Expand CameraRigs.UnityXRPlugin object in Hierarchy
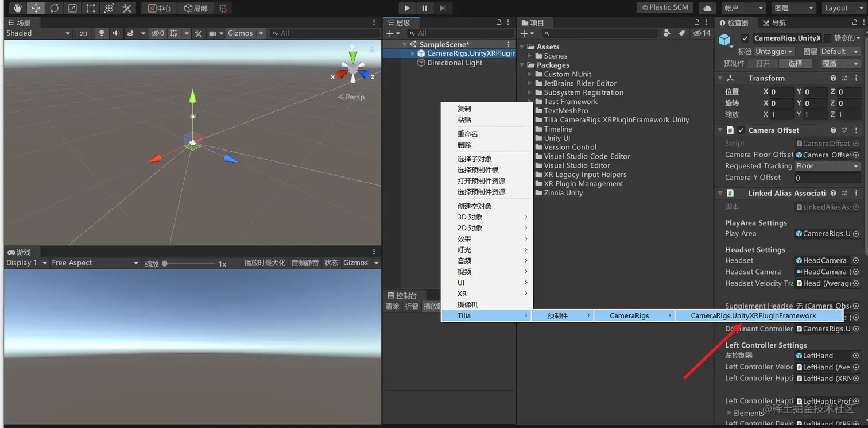868x428 pixels. click(x=413, y=53)
